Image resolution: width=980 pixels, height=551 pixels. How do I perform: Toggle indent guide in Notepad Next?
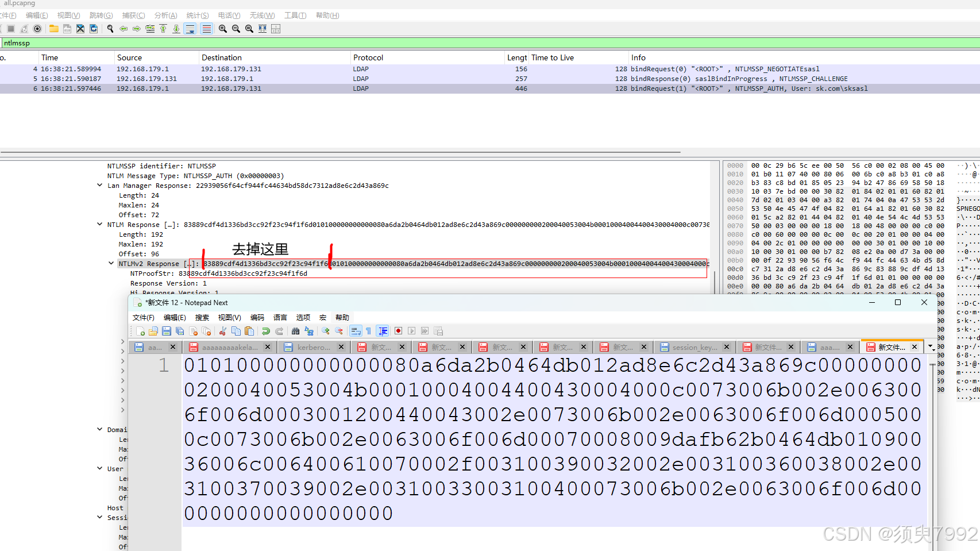point(383,331)
